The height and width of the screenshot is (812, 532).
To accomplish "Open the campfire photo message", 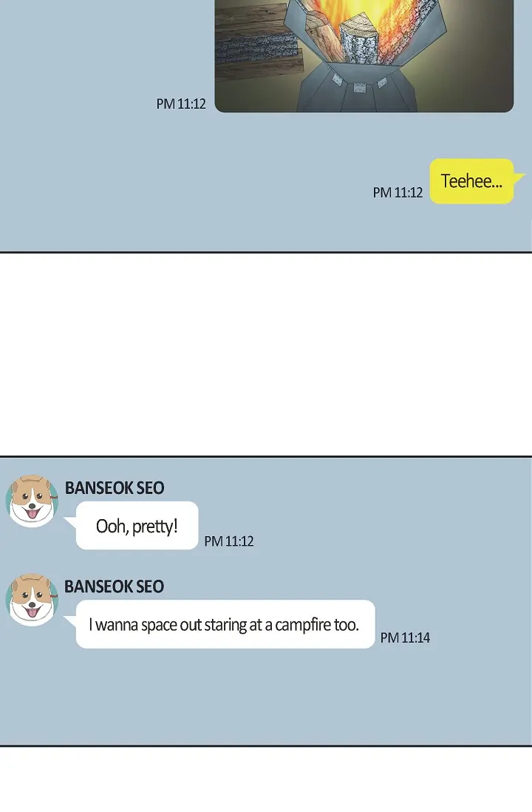I will tap(364, 56).
